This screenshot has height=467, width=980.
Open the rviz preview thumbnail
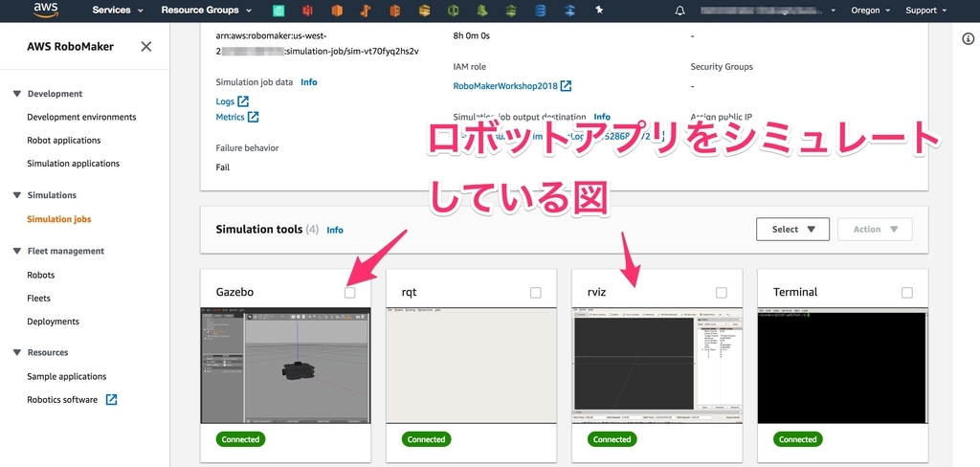click(657, 366)
